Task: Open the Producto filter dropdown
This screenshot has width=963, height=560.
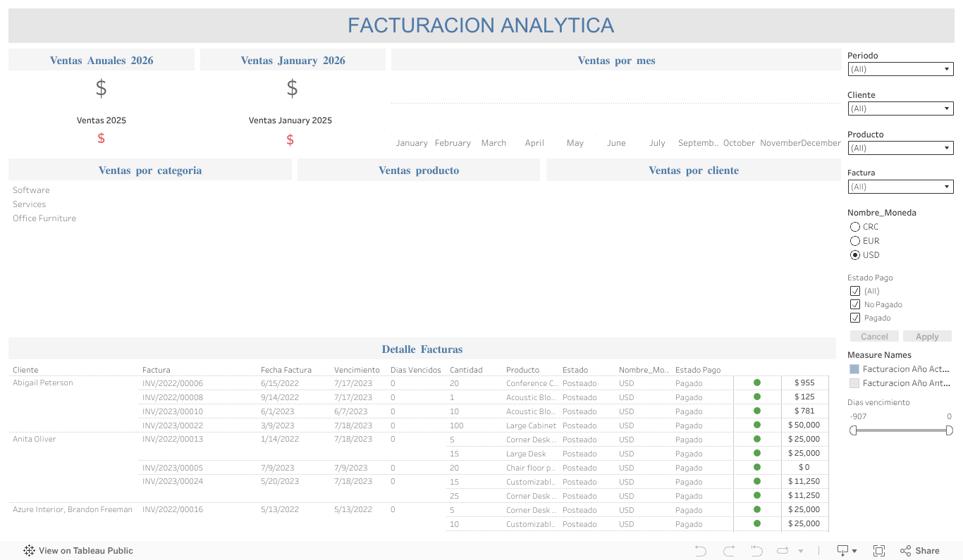Action: [x=900, y=148]
